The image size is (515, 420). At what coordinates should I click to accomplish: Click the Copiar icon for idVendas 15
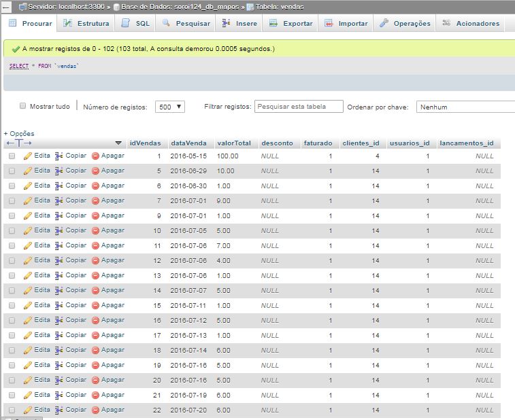pyautogui.click(x=59, y=305)
